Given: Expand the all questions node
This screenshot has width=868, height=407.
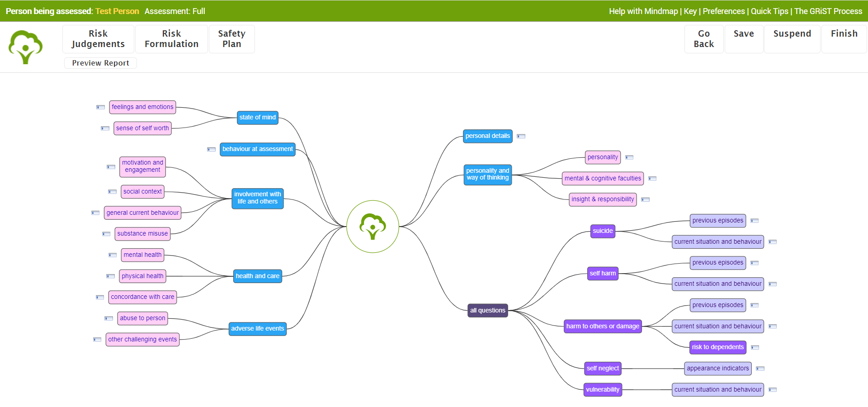Looking at the screenshot, I should 487,310.
